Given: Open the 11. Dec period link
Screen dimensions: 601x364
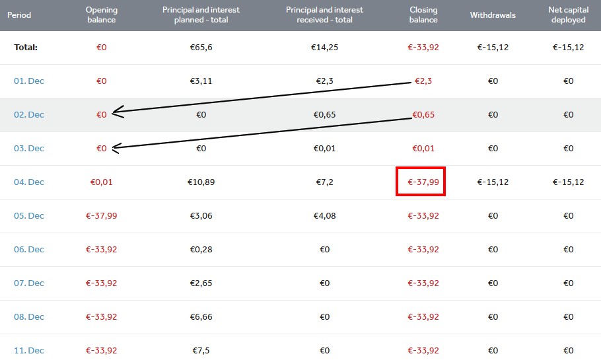Looking at the screenshot, I should click(29, 351).
